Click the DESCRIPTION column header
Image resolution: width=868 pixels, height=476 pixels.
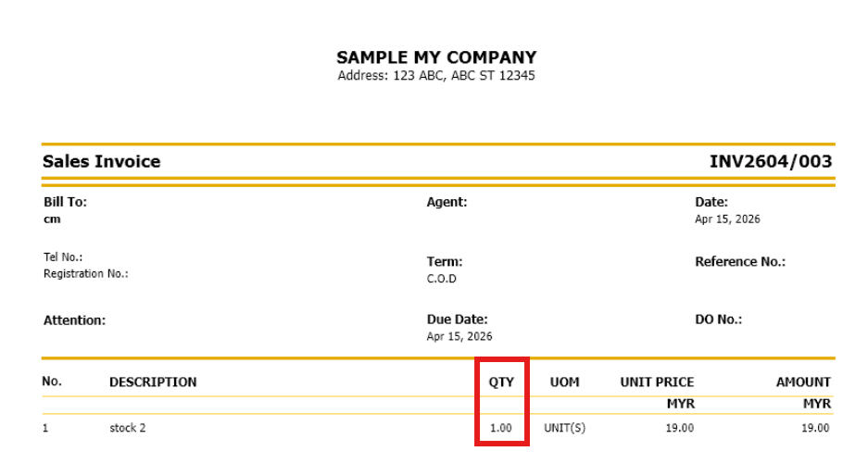pyautogui.click(x=153, y=382)
